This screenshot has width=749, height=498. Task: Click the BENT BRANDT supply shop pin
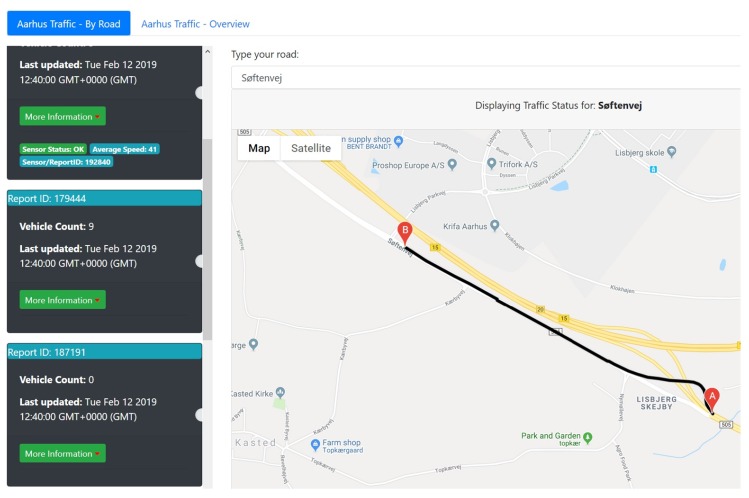coord(398,140)
